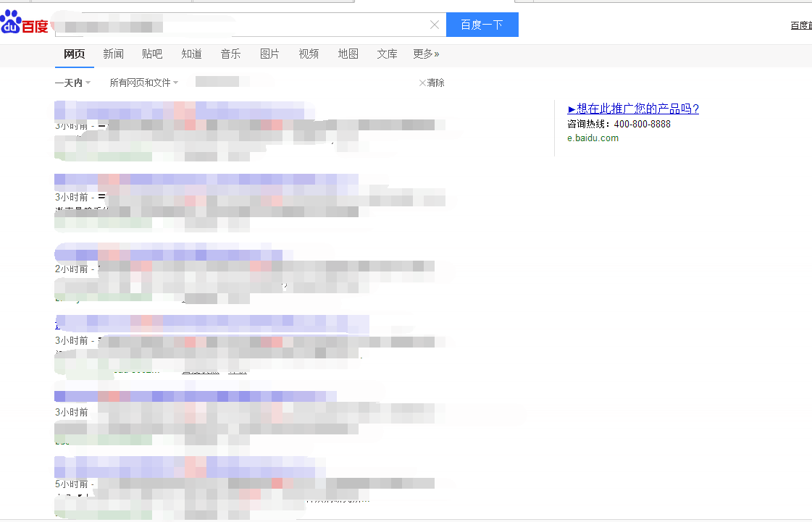Switch to the 新闻 search category
812x522 pixels.
pos(113,54)
